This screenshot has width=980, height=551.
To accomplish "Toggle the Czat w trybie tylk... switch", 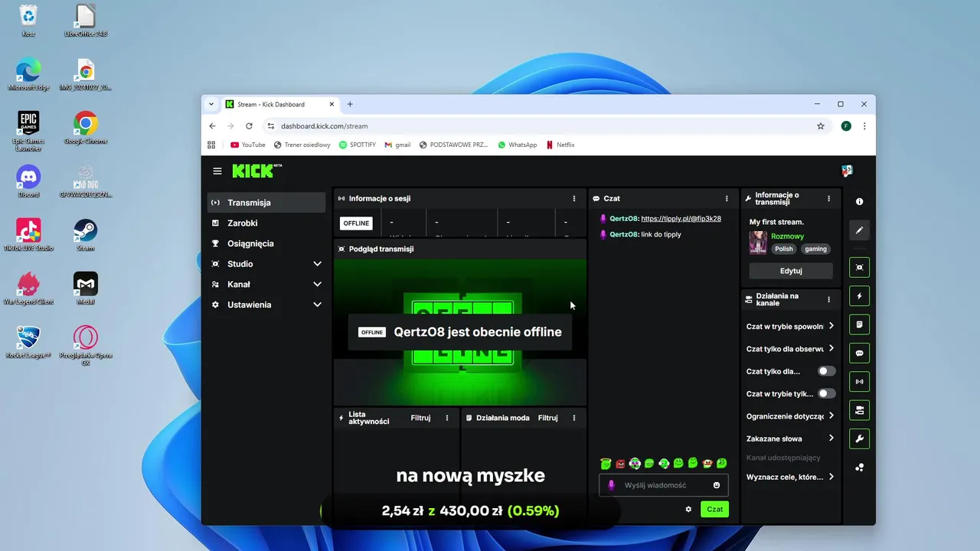I will (x=827, y=393).
